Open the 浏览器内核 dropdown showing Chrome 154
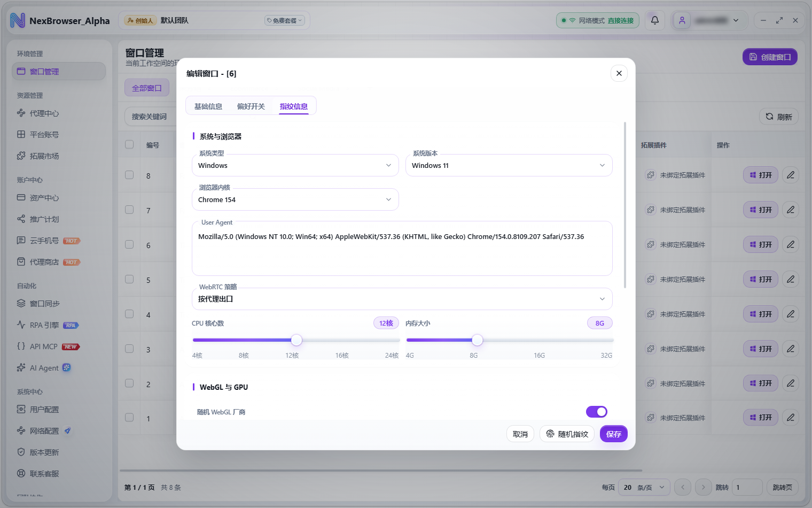The height and width of the screenshot is (508, 812). click(x=295, y=199)
